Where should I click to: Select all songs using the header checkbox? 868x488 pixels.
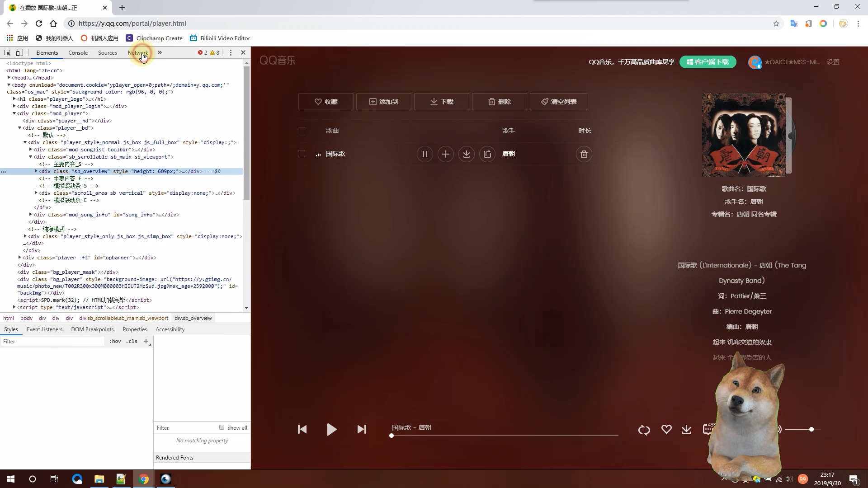pyautogui.click(x=302, y=131)
